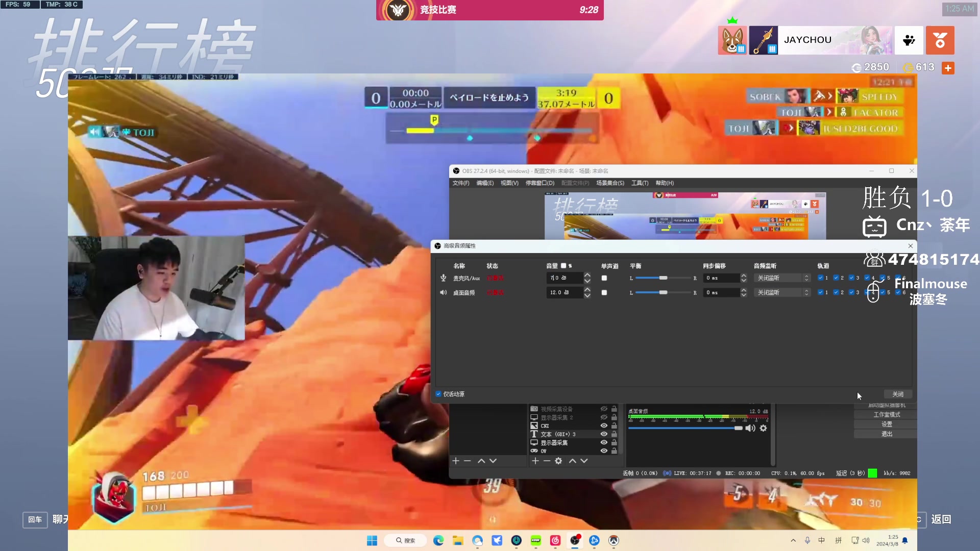Enable mono checkbox for 麦克风/Aux
980x551 pixels.
click(x=604, y=278)
